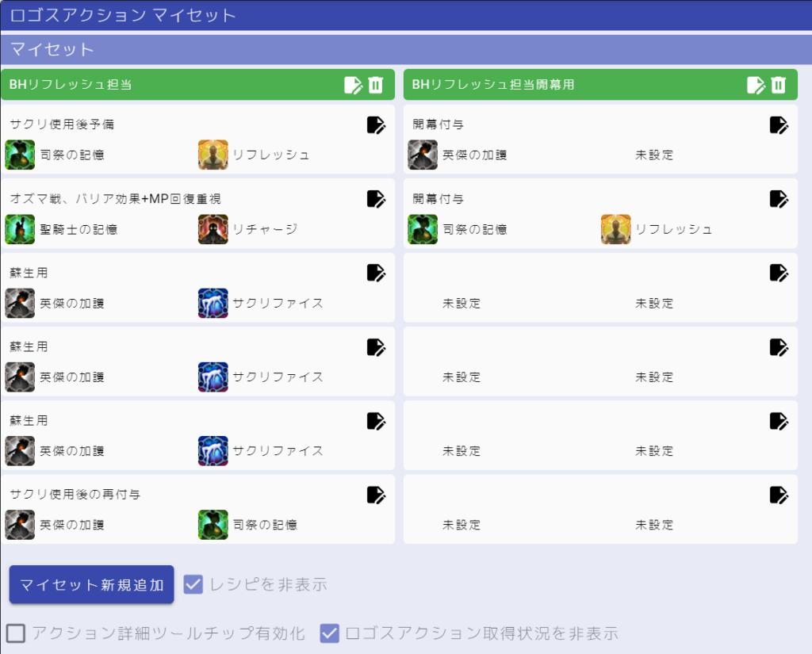
Task: Click the マイセット section header
Action: [x=52, y=49]
